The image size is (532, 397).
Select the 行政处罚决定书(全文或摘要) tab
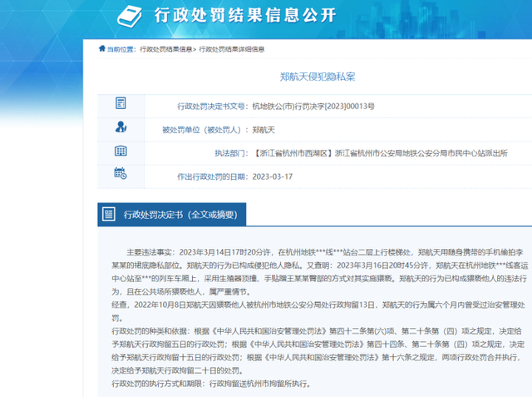click(172, 214)
